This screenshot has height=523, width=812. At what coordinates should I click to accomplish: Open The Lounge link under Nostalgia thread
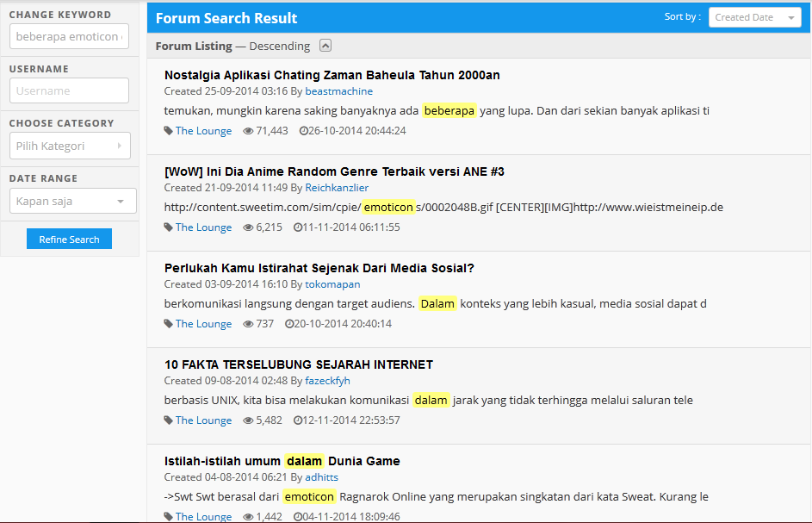[203, 131]
